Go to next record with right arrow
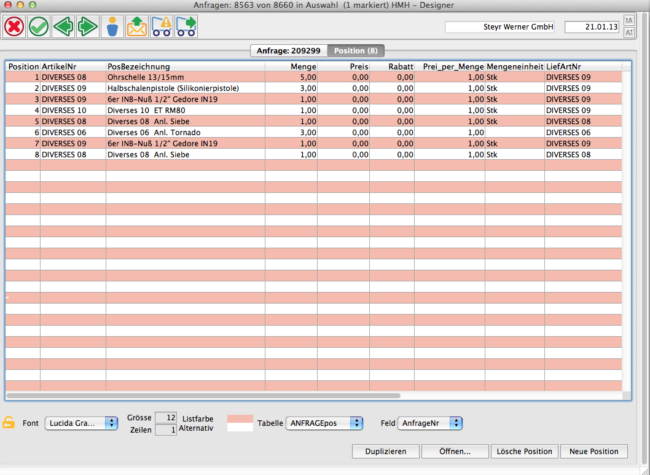 point(87,26)
